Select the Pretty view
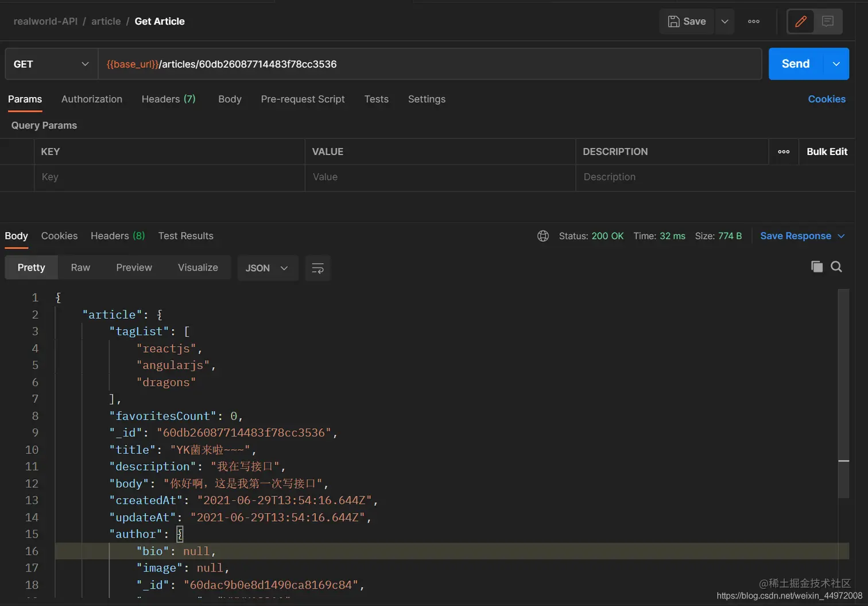 pos(31,268)
